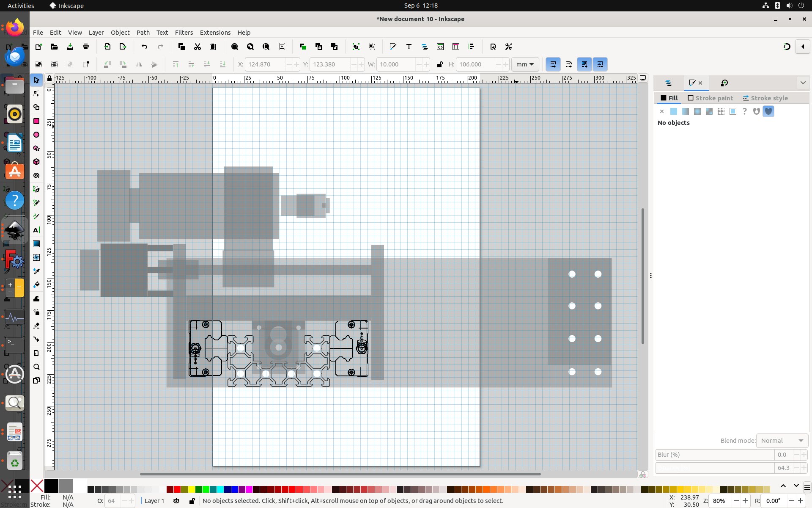Screen dimensions: 812x508
Task: Select the Gradient tool
Action: (x=36, y=244)
